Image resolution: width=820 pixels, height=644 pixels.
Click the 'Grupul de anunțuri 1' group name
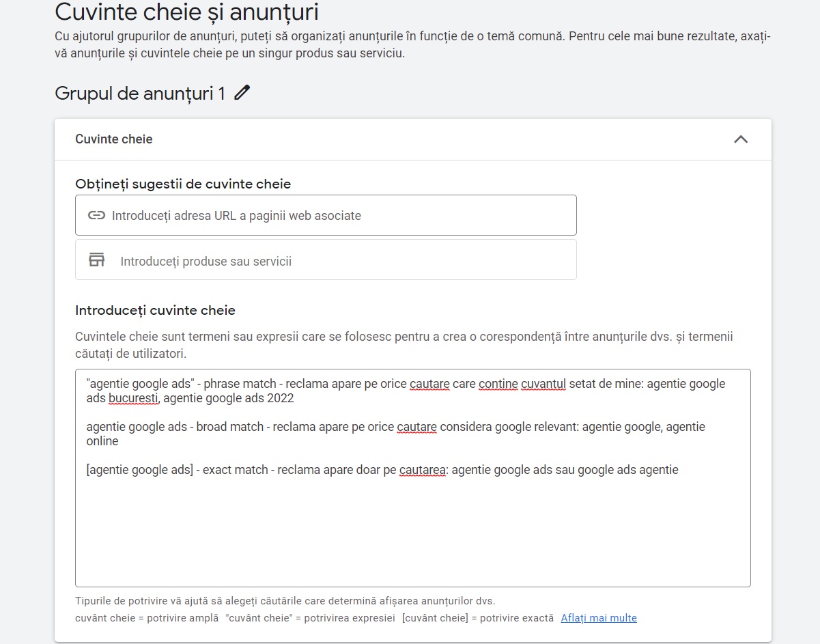click(140, 93)
